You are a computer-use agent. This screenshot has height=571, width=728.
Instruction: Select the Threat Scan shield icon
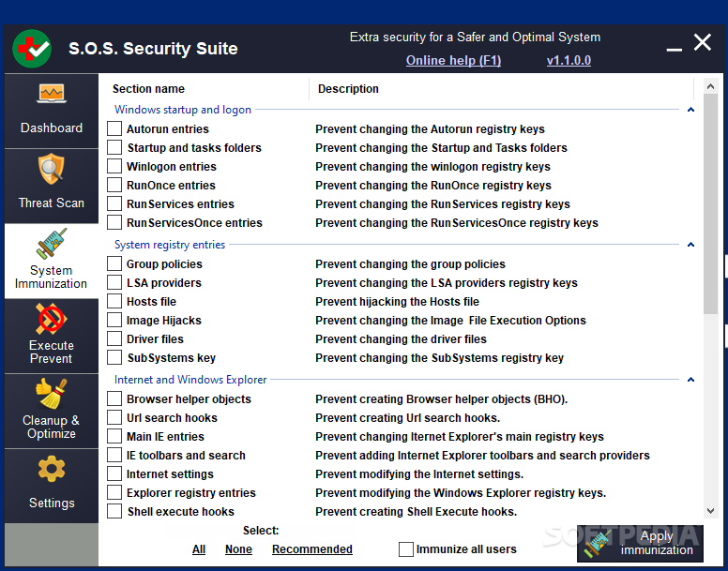coord(51,170)
